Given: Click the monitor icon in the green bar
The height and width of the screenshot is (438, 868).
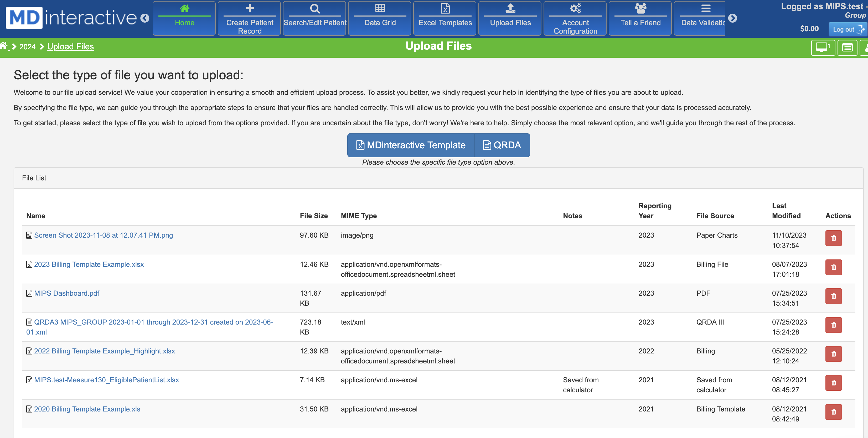Looking at the screenshot, I should pyautogui.click(x=823, y=48).
